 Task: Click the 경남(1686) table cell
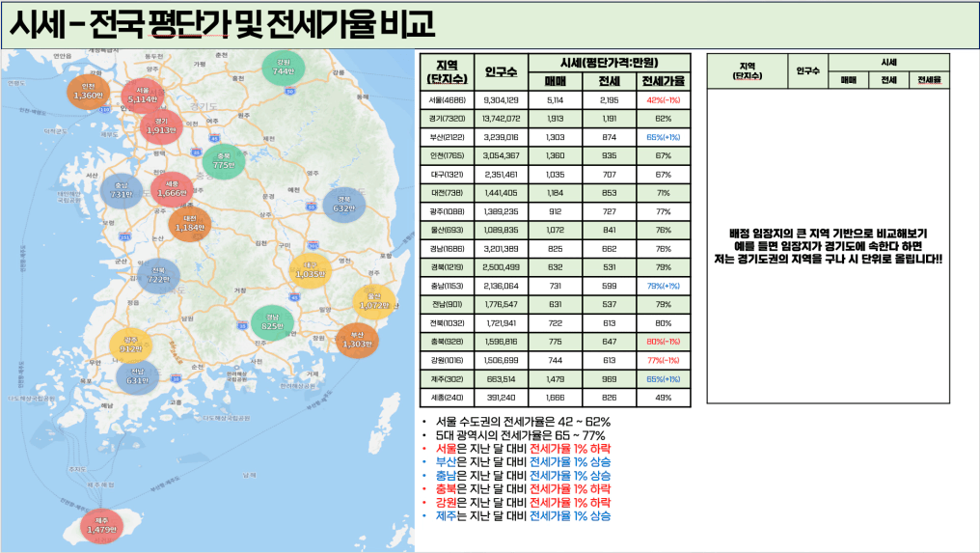(x=447, y=248)
